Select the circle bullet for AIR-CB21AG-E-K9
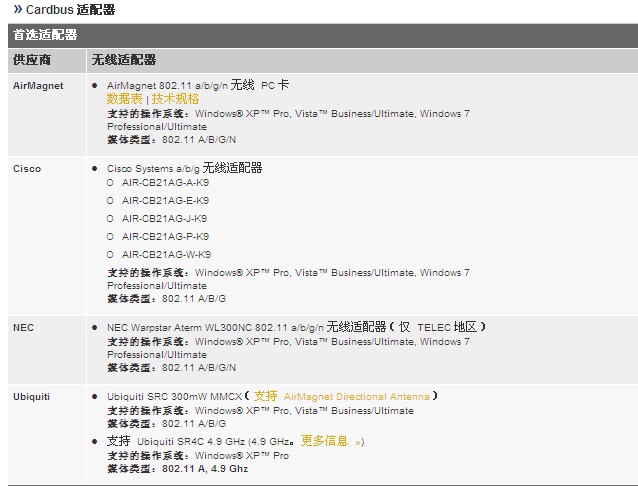638x486 pixels. click(x=110, y=201)
